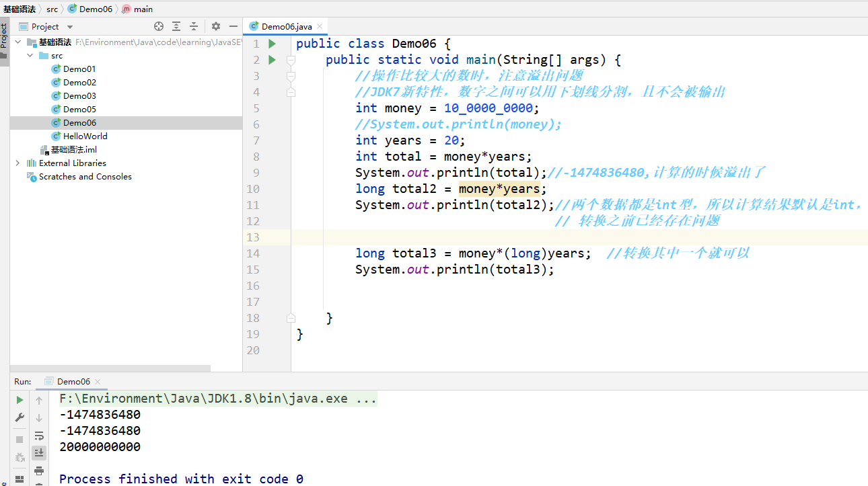Toggle soft-wrap in Run console
The width and height of the screenshot is (868, 486).
(39, 436)
